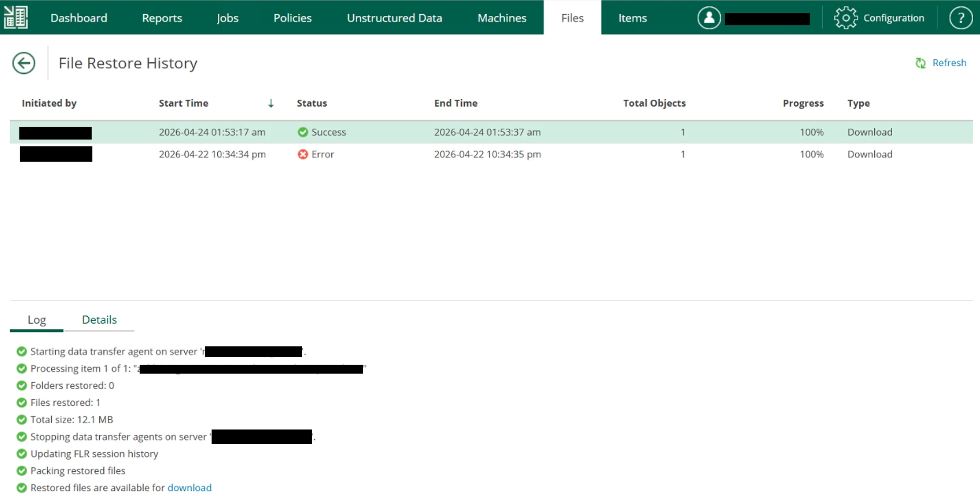Click the Veeam logo icon in the header
The height and width of the screenshot is (496, 980).
point(16,17)
